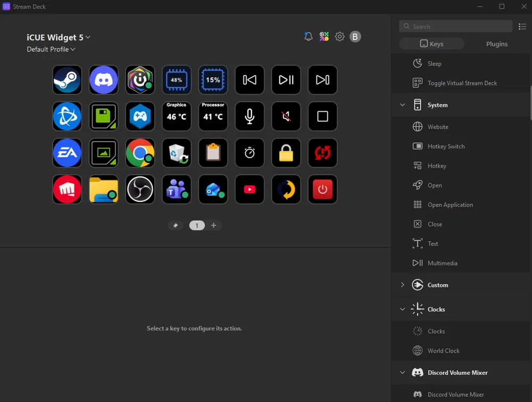
Task: Select the green floppy disk key
Action: click(x=104, y=117)
